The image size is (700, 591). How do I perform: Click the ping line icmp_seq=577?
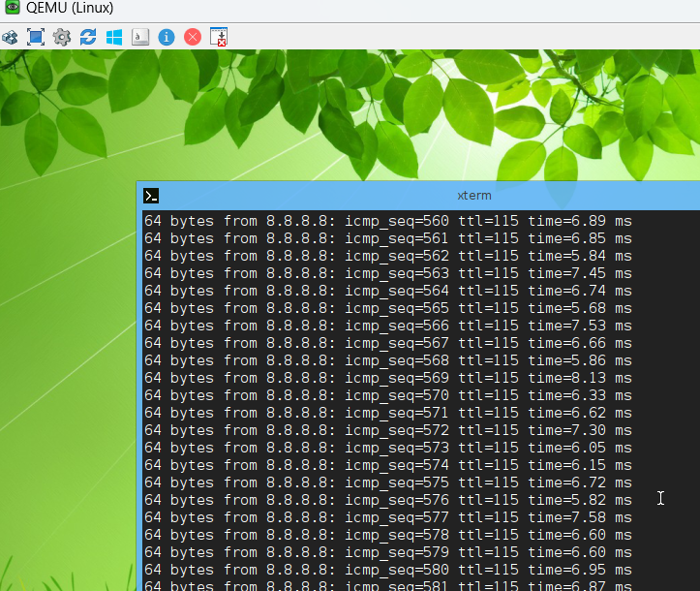388,517
